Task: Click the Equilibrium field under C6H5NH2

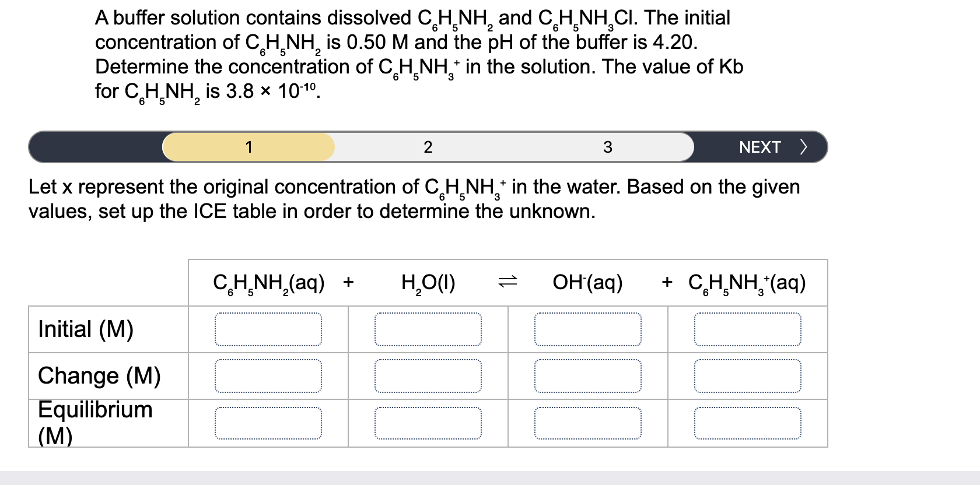Action: coord(269,423)
